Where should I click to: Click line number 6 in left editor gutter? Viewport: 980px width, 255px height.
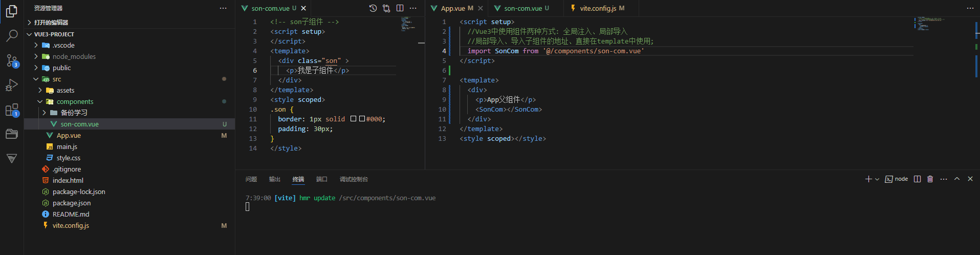(255, 71)
